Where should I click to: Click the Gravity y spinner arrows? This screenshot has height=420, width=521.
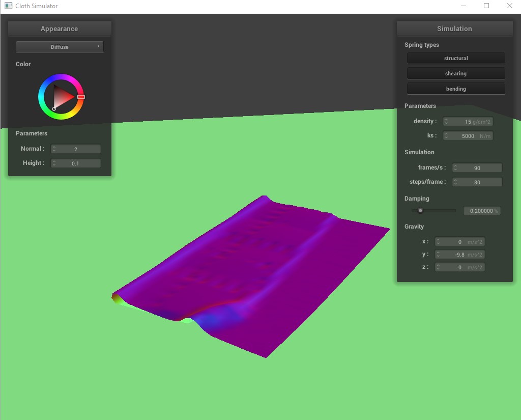tap(438, 255)
